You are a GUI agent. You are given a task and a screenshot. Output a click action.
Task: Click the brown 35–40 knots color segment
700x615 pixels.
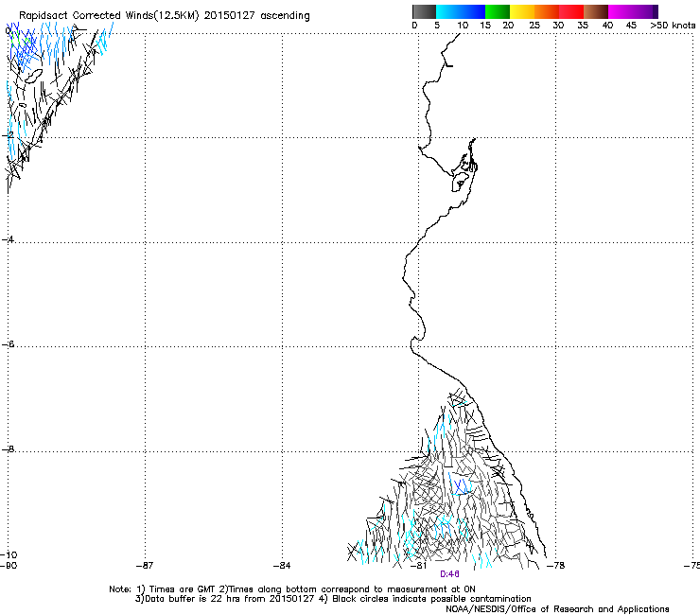(x=596, y=11)
